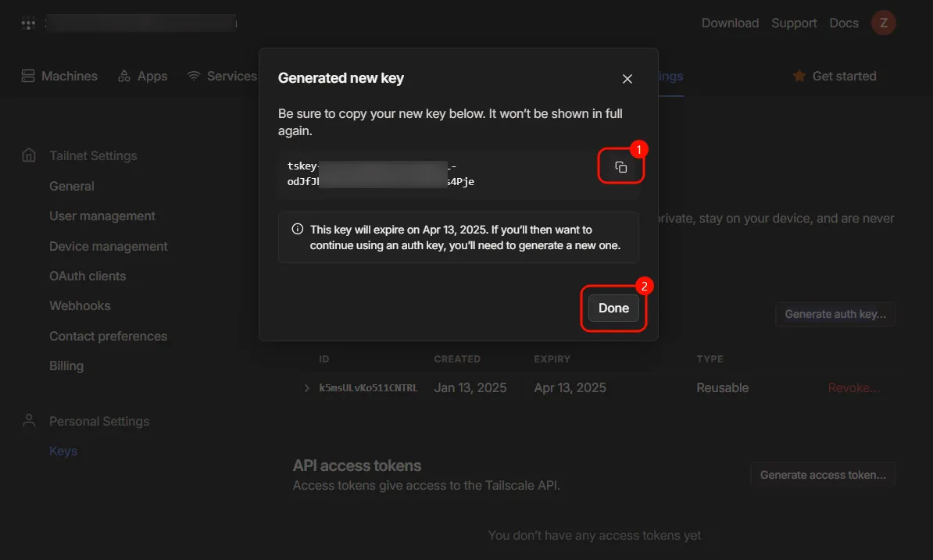Open Download link in header
933x560 pixels.
pos(730,23)
